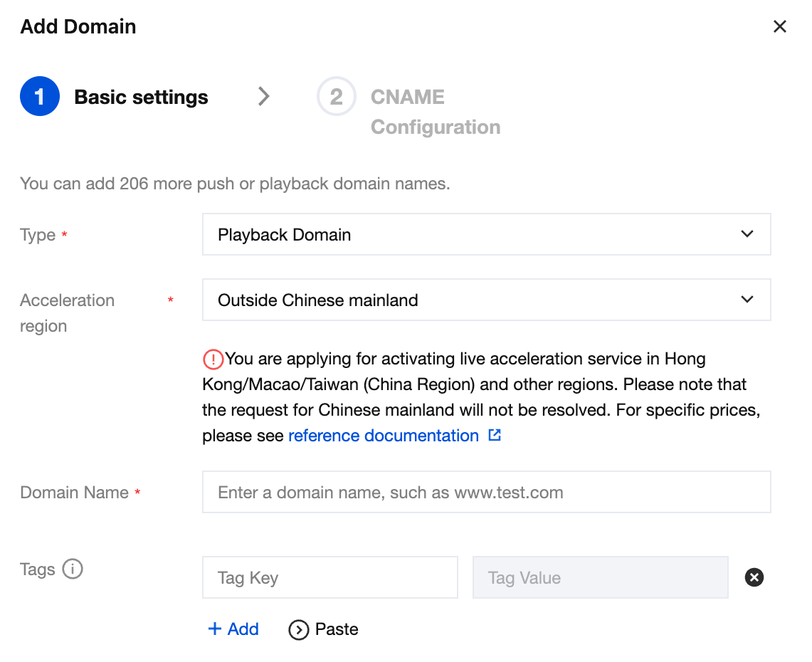This screenshot has width=812, height=662.
Task: Click the Tags info icon
Action: 73,569
